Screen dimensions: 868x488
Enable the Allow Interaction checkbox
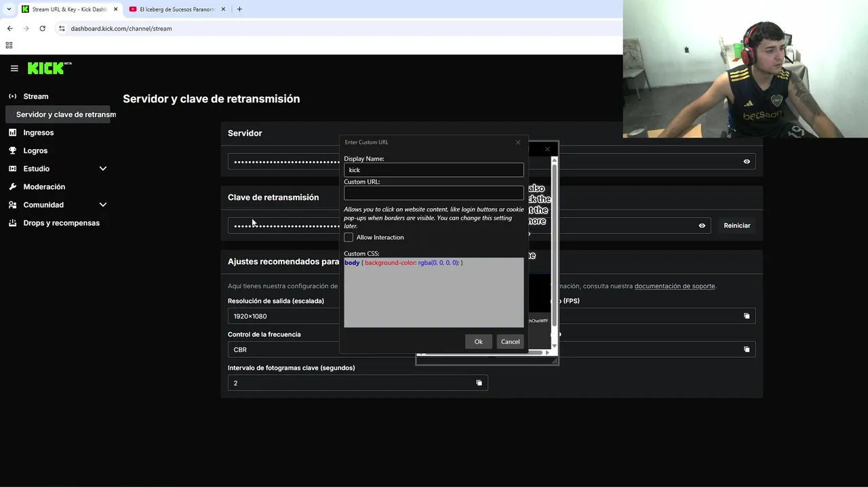pos(349,237)
